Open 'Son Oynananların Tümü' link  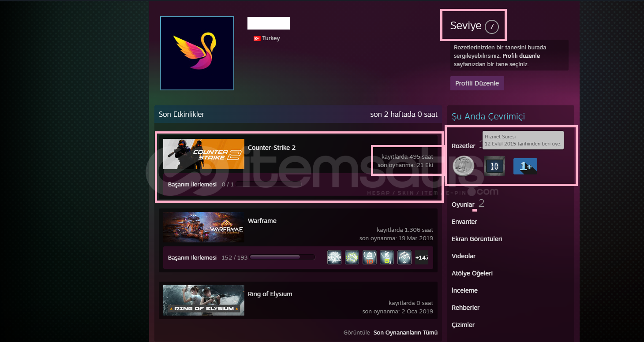[405, 333]
